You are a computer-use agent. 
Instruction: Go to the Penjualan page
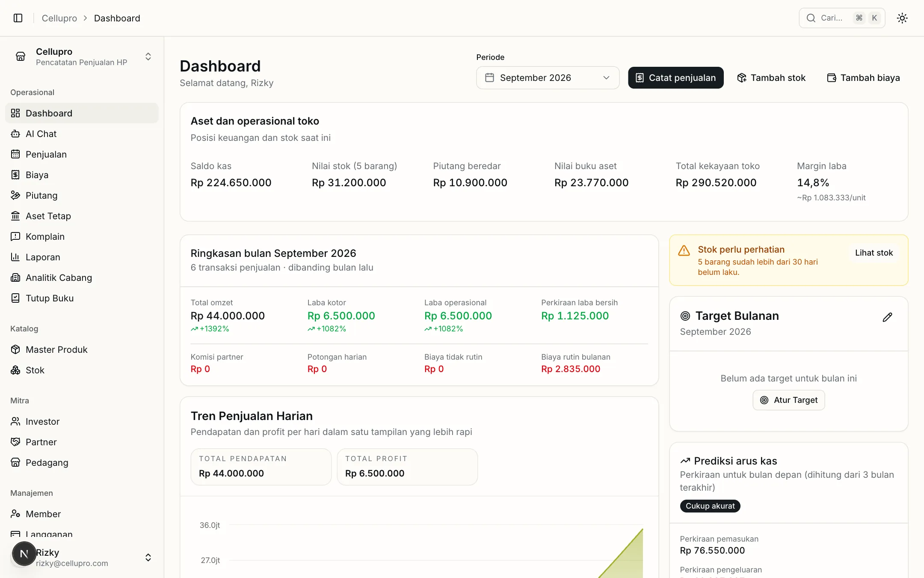82,154
